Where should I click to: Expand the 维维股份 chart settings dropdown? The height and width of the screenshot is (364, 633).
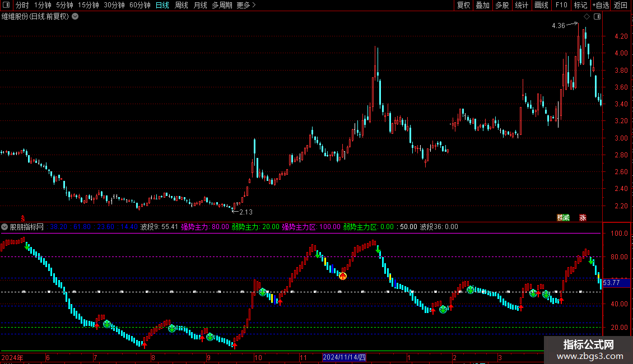[75, 17]
